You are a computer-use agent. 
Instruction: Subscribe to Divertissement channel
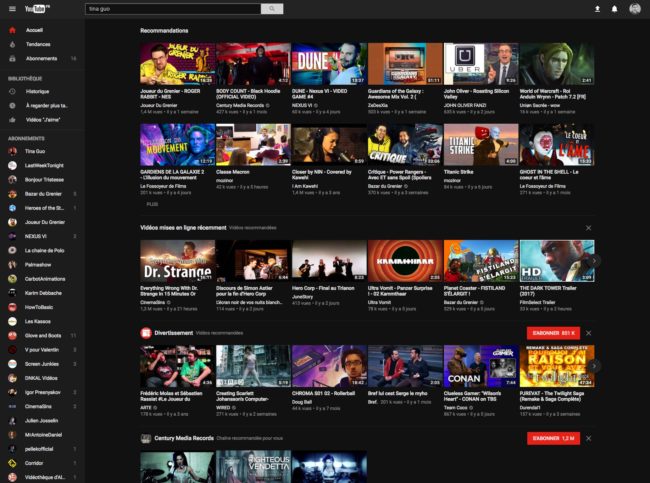(x=553, y=333)
